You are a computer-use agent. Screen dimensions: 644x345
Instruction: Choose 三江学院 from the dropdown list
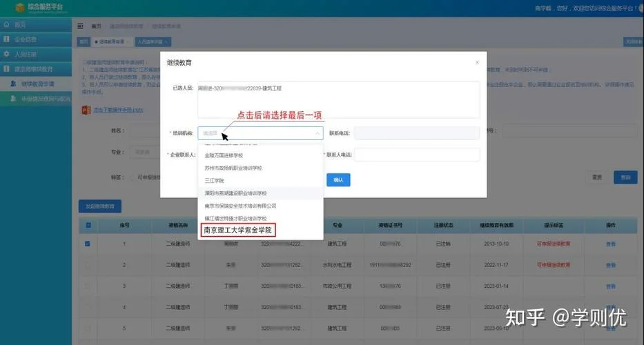pos(260,181)
